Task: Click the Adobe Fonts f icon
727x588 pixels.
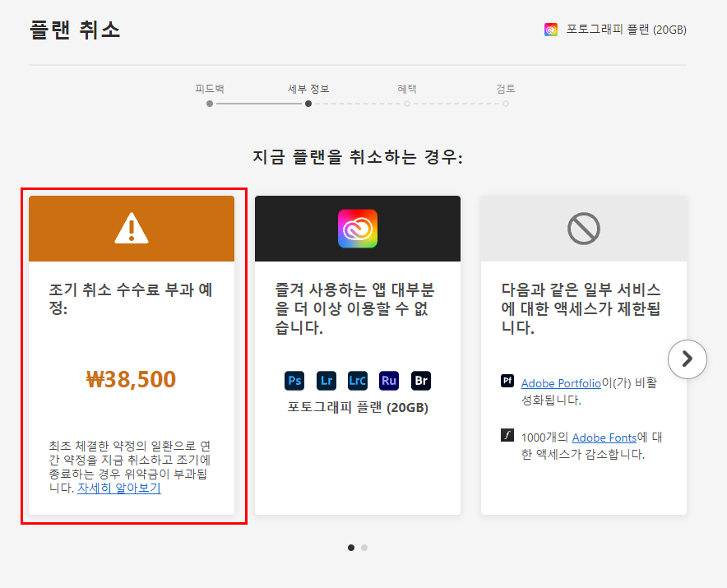Action: (507, 435)
